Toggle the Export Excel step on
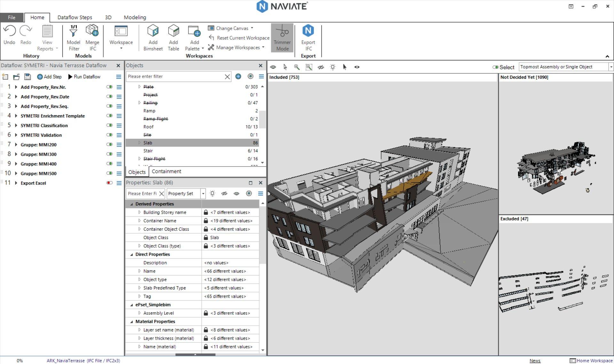 109,183
